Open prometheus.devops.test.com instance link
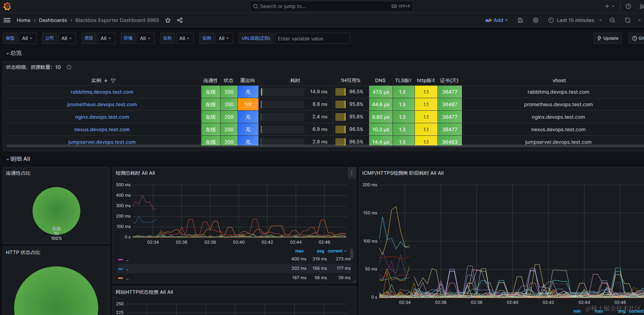Image resolution: width=644 pixels, height=315 pixels. (102, 104)
